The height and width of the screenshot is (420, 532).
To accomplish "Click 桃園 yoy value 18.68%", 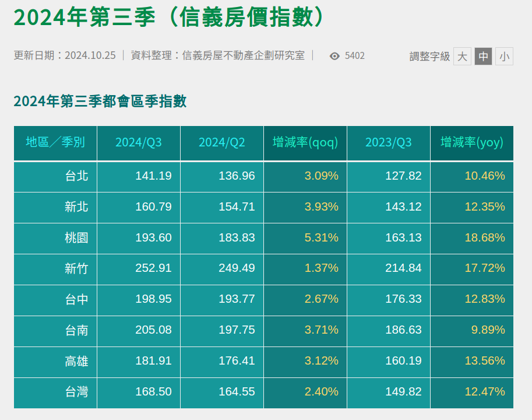I will coord(485,237).
